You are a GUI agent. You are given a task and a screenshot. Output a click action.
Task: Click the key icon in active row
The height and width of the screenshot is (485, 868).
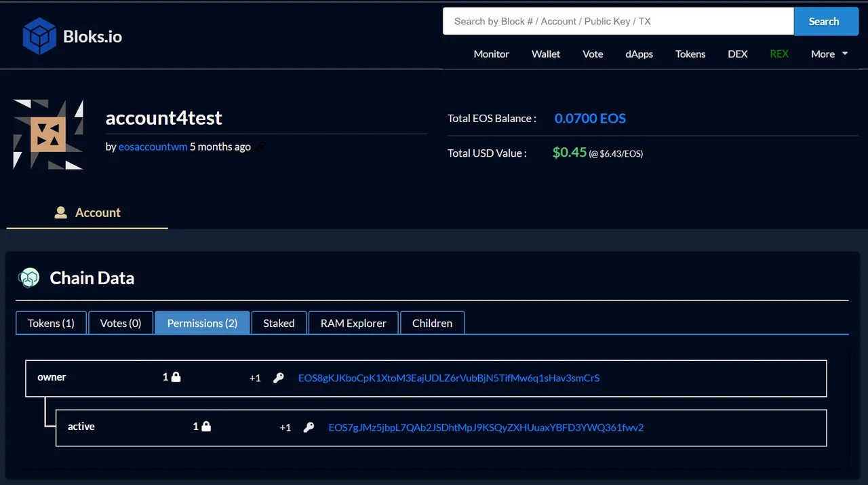[309, 427]
